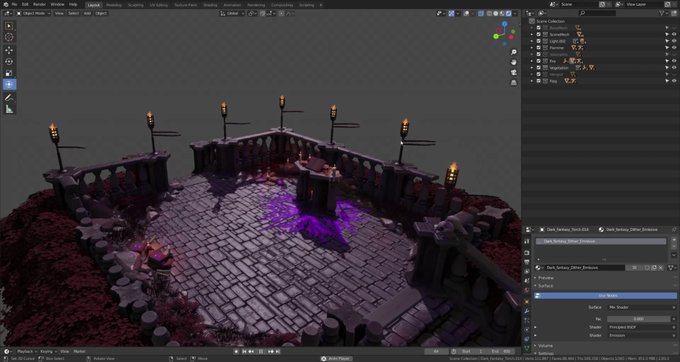The width and height of the screenshot is (680, 362).
Task: Open the Render menu
Action: (39, 4)
